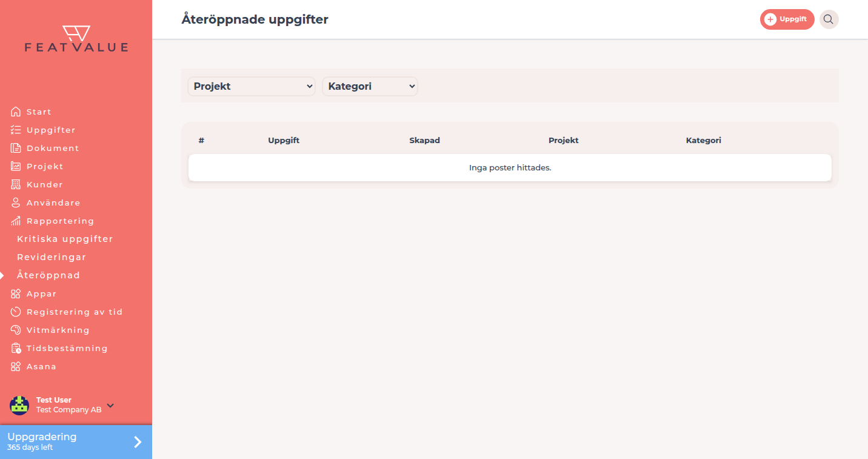Click the Tidsbestämning clipboard icon
Image resolution: width=868 pixels, height=459 pixels.
(x=16, y=348)
